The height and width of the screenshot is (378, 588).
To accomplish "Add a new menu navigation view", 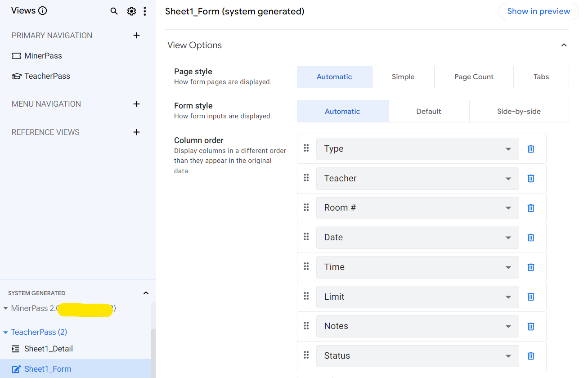I will tap(137, 104).
